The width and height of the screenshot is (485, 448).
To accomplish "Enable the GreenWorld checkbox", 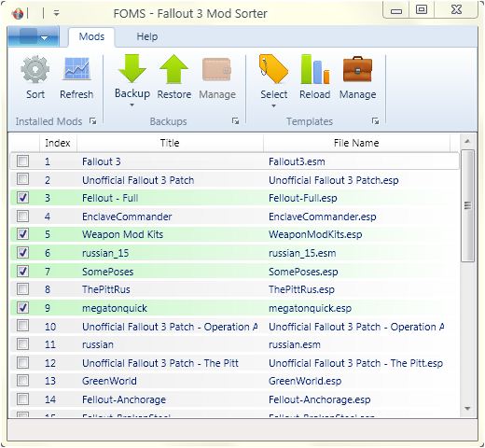I will point(22,381).
